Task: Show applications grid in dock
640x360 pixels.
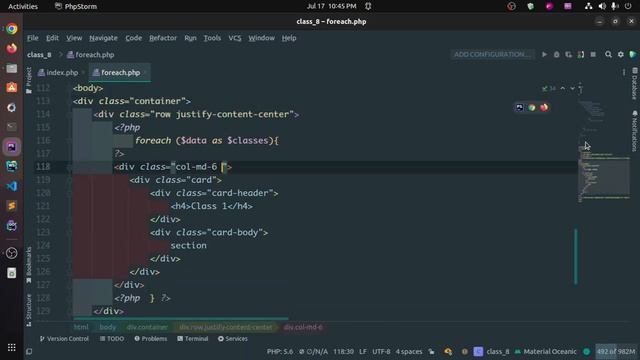Action: pos(11,347)
